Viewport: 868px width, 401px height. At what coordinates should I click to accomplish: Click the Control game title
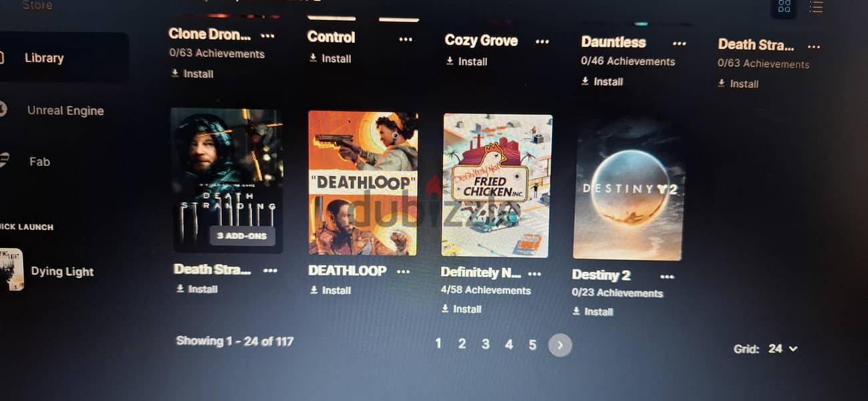331,37
